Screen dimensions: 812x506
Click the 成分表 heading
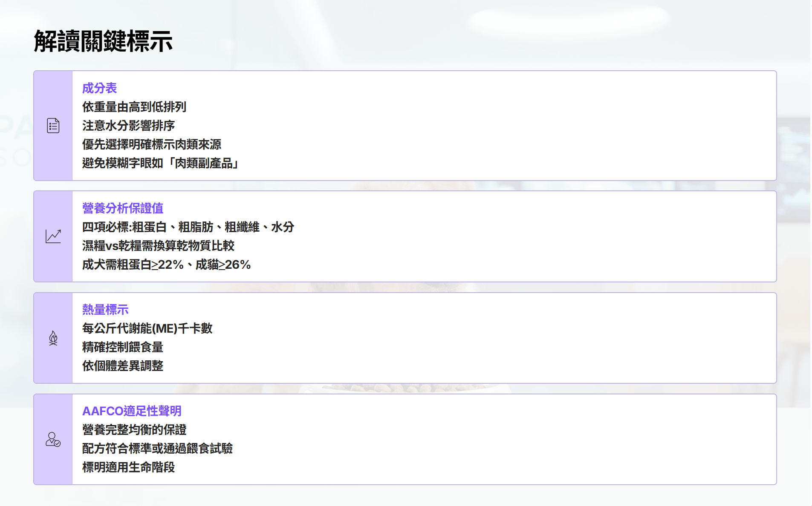tap(99, 88)
